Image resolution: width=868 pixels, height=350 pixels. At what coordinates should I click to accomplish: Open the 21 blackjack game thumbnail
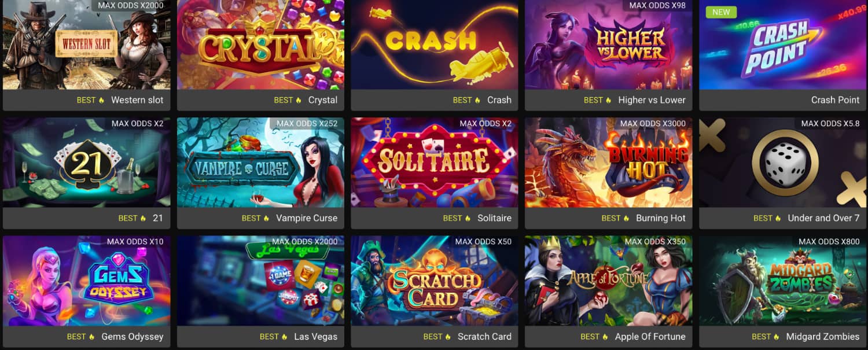(86, 163)
